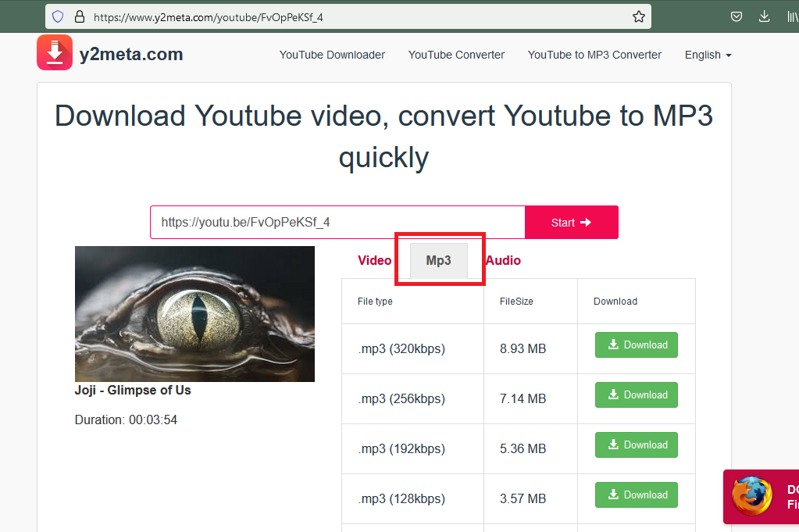This screenshot has width=799, height=532.
Task: Open the browser library icon
Action: [x=793, y=16]
